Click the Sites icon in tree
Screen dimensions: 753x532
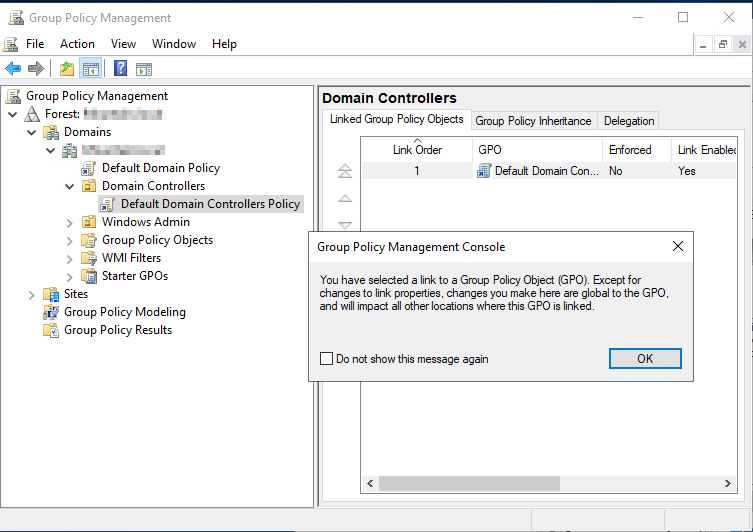click(x=51, y=294)
